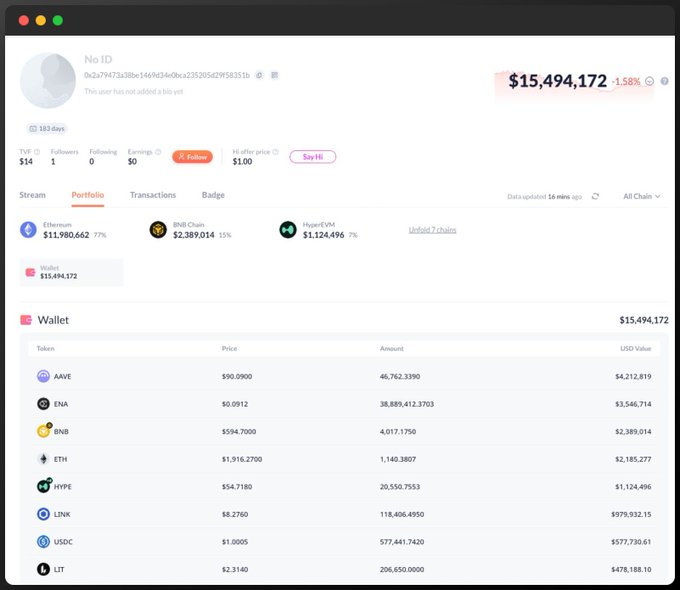Click the red close window button
680x590 pixels.
tap(24, 20)
